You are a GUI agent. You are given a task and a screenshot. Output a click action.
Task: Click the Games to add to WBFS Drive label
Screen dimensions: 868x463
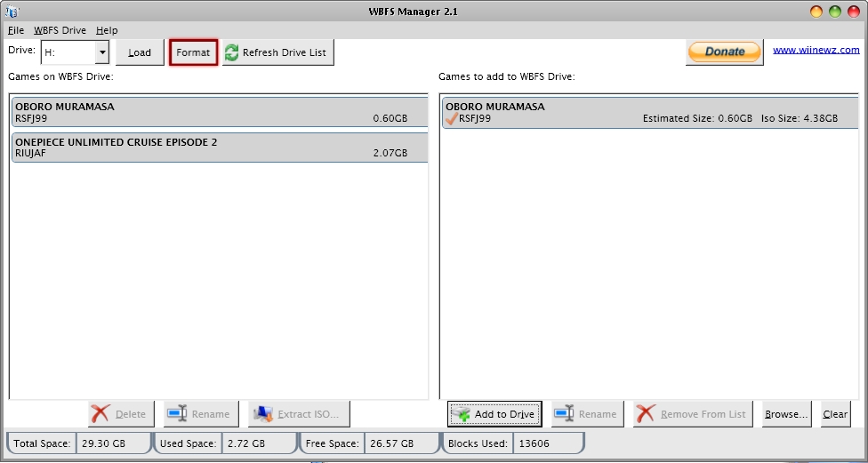pos(507,76)
